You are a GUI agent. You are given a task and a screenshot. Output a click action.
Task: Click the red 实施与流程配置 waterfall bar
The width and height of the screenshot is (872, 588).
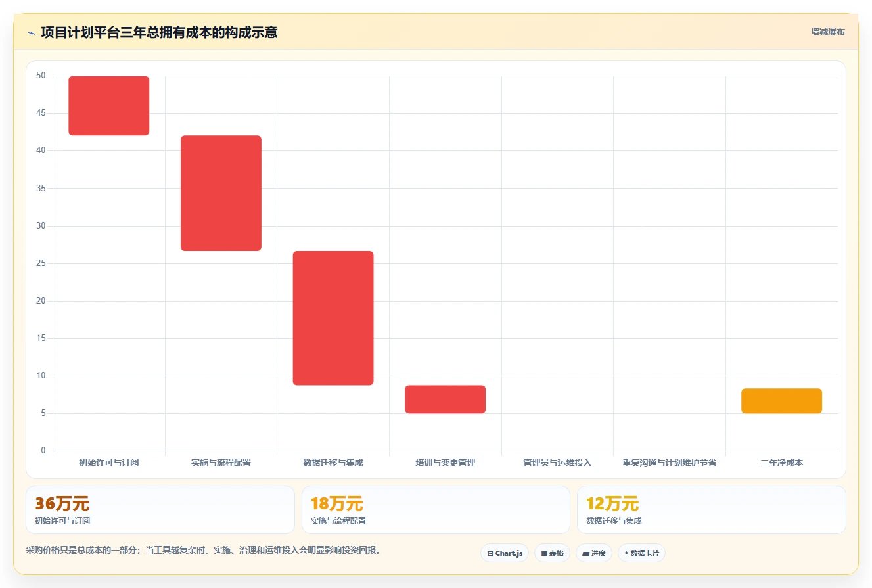(x=221, y=193)
